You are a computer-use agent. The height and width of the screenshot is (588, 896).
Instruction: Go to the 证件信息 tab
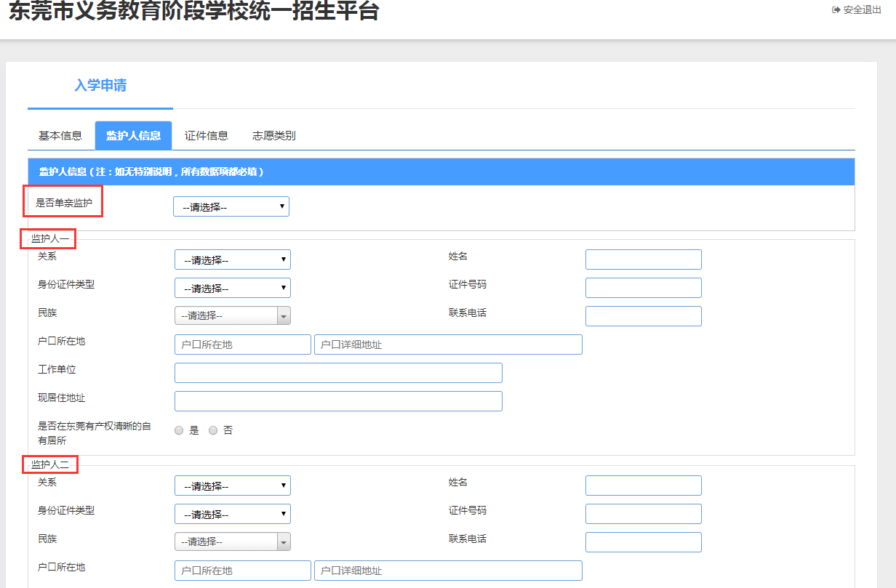(x=207, y=136)
